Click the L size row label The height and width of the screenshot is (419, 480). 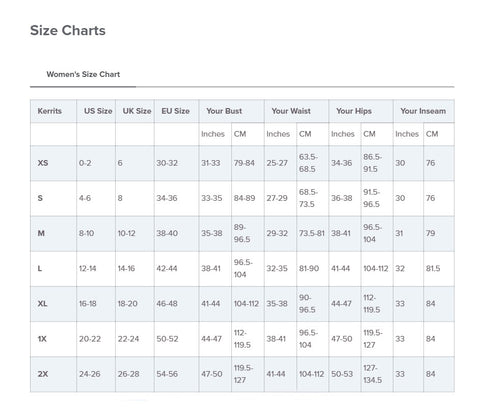point(53,269)
